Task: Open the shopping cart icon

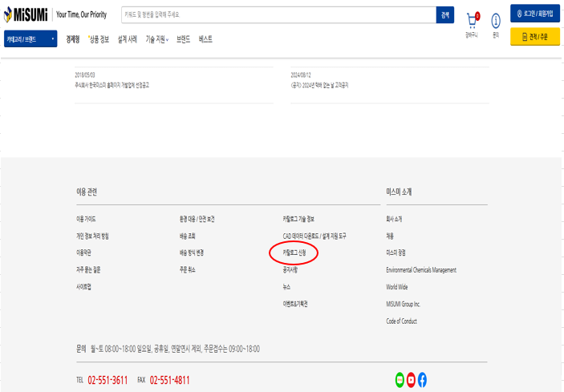Action: click(x=472, y=21)
